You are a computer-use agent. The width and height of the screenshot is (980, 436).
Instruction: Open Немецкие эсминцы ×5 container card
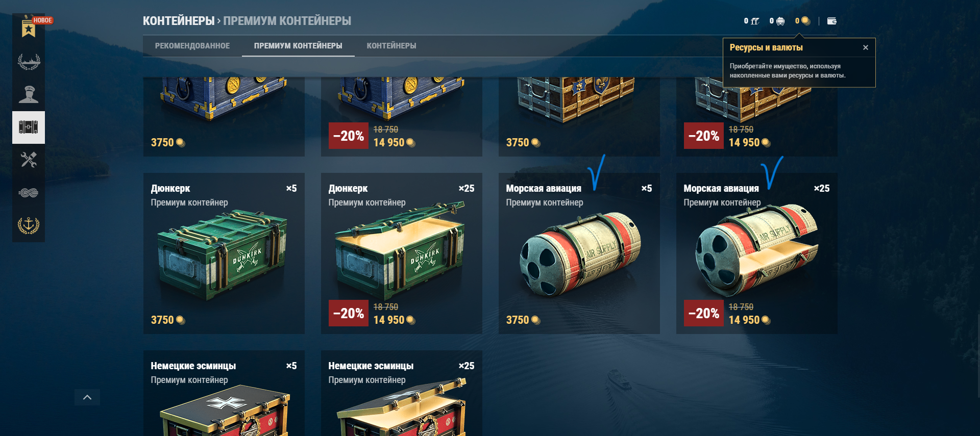coord(224,393)
